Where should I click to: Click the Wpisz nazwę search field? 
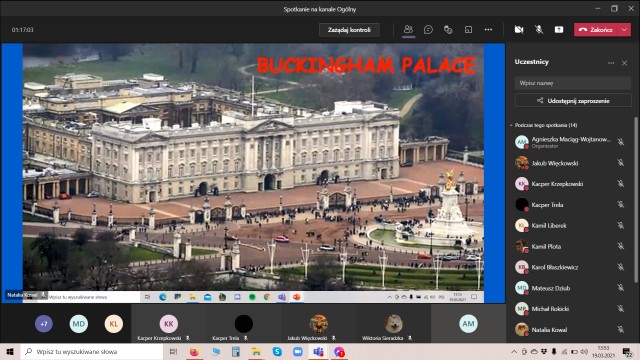[x=573, y=83]
